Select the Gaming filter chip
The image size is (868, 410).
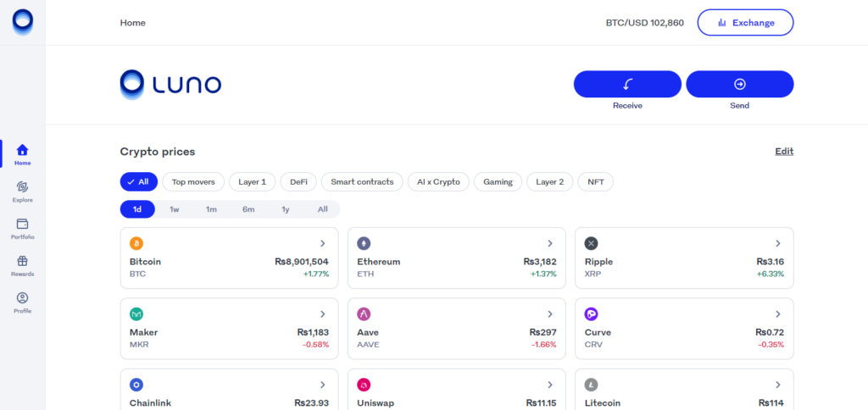[498, 181]
